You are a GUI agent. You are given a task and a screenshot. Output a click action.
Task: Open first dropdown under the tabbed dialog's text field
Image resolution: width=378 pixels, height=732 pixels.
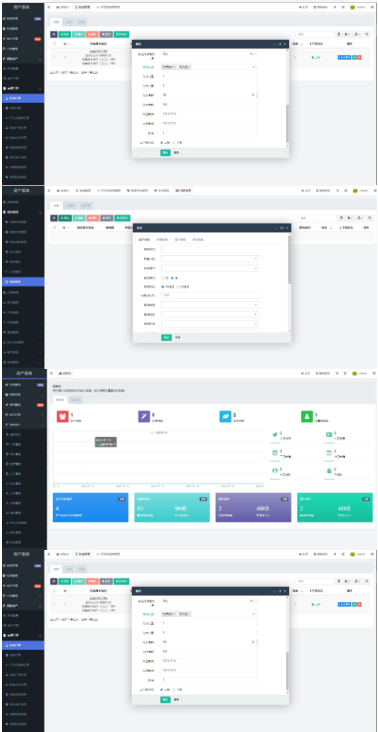click(210, 259)
